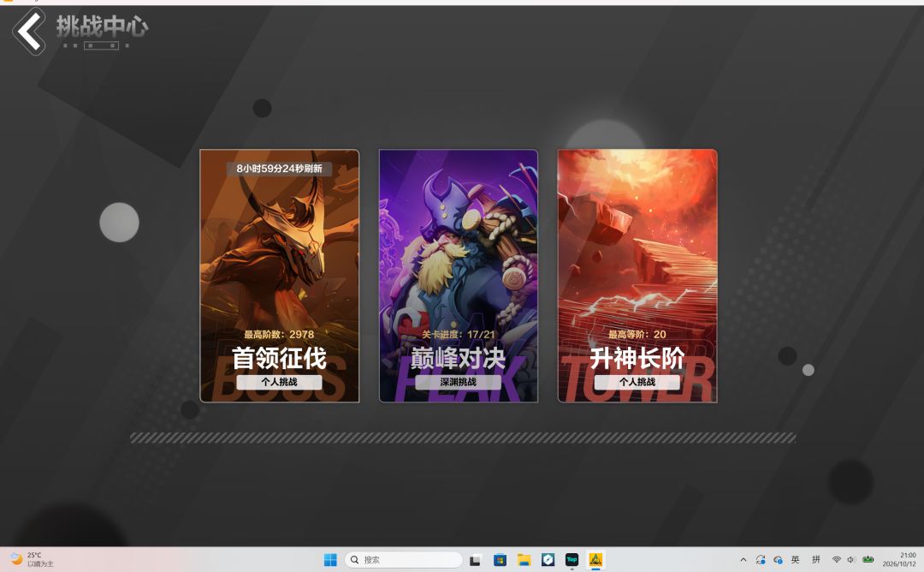Click the yellow triangle game taskbar icon
Viewport: 924px width, 572px height.
tap(595, 560)
